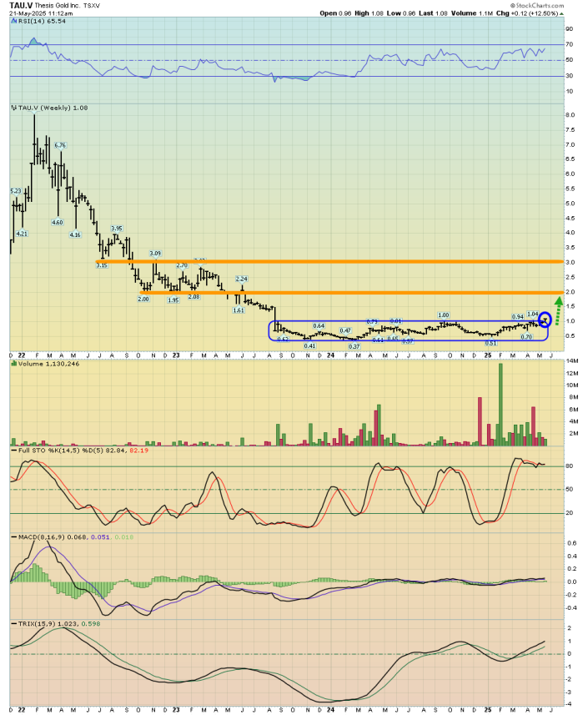Image resolution: width=588 pixels, height=715 pixels.
Task: Click the tallest green volume bar near 14M
Action: pyautogui.click(x=500, y=404)
